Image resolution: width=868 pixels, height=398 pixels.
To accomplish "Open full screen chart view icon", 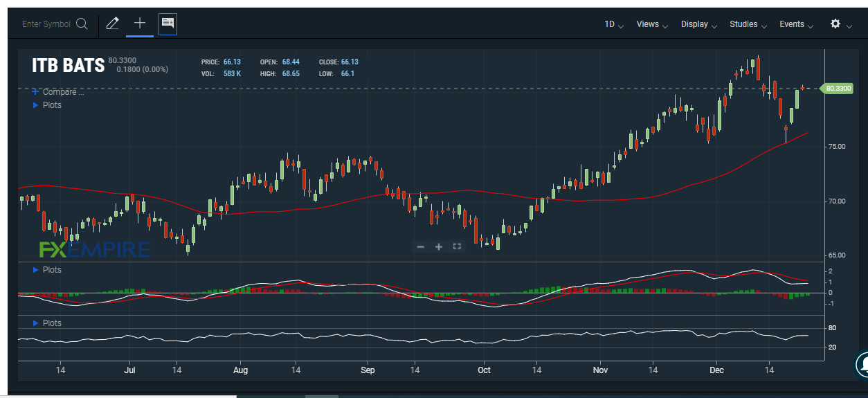I will click(456, 246).
